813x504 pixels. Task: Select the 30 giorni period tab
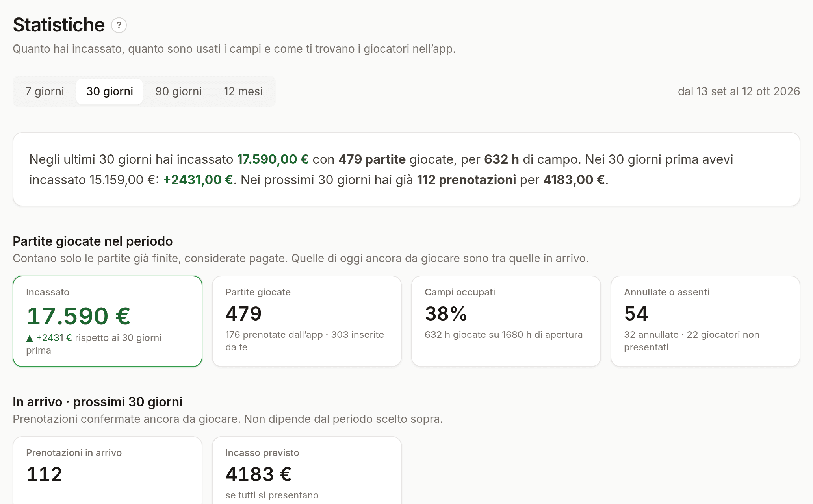pos(110,91)
